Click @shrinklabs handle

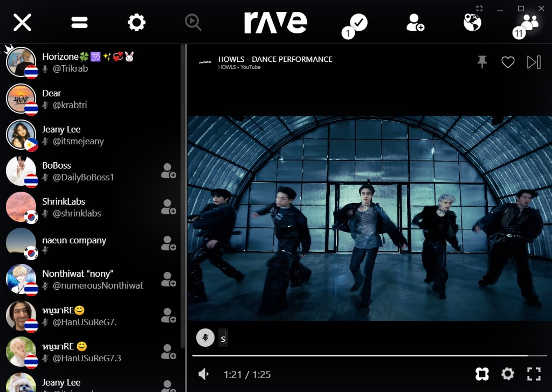tap(77, 213)
